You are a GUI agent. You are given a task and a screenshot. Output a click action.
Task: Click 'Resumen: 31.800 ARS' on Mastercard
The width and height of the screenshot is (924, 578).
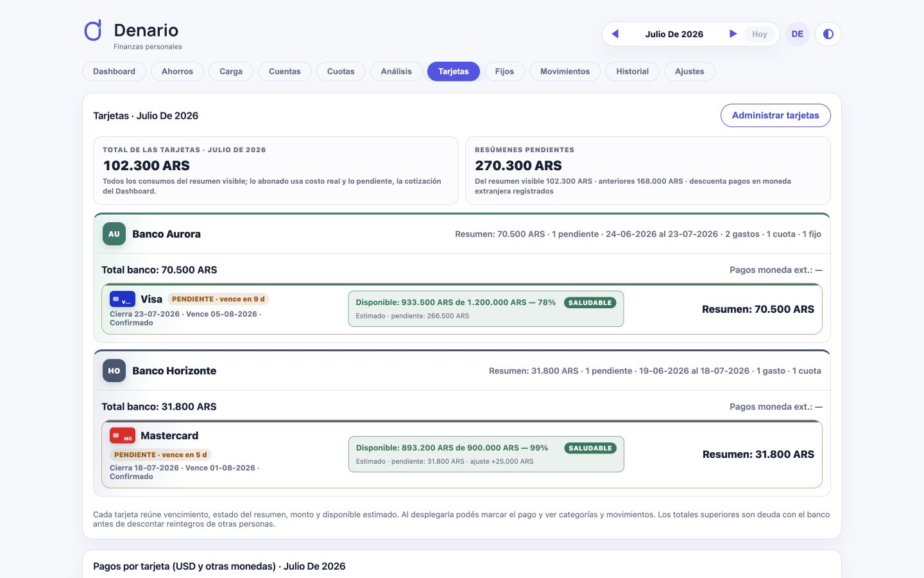tap(758, 454)
